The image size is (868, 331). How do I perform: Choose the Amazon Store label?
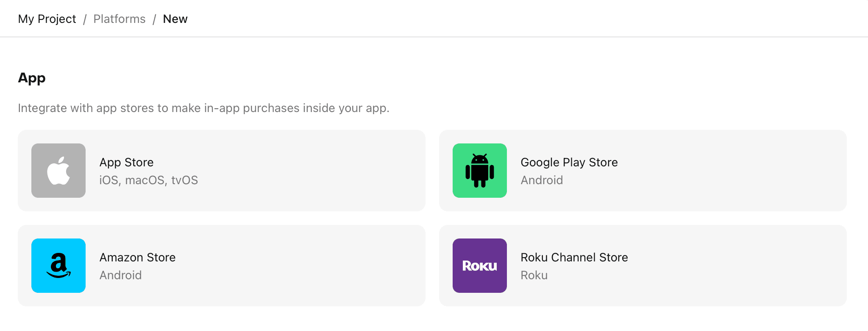[x=137, y=258]
